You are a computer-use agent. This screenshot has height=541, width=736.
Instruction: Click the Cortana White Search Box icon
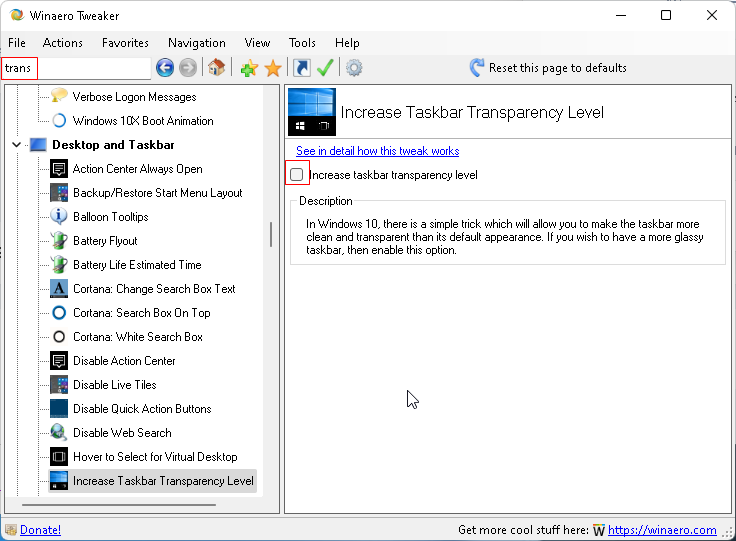point(59,336)
